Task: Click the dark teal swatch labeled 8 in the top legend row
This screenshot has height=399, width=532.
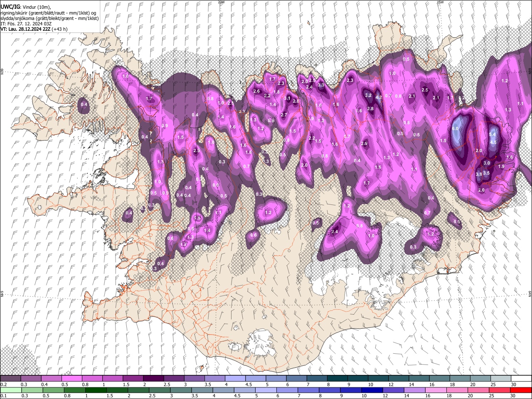Action: click(337, 378)
